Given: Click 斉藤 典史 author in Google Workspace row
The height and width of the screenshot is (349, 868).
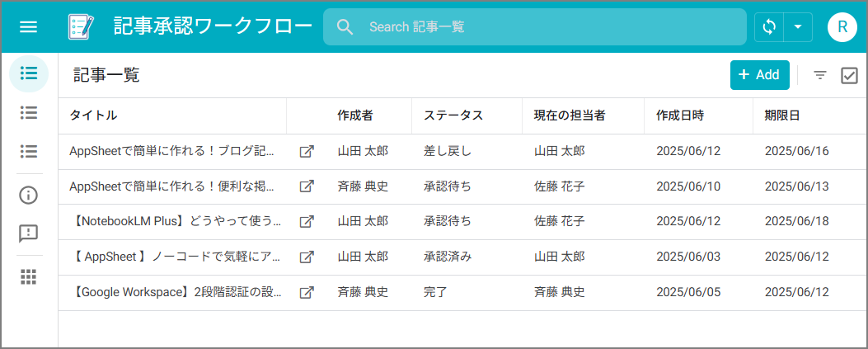Looking at the screenshot, I should click(363, 292).
